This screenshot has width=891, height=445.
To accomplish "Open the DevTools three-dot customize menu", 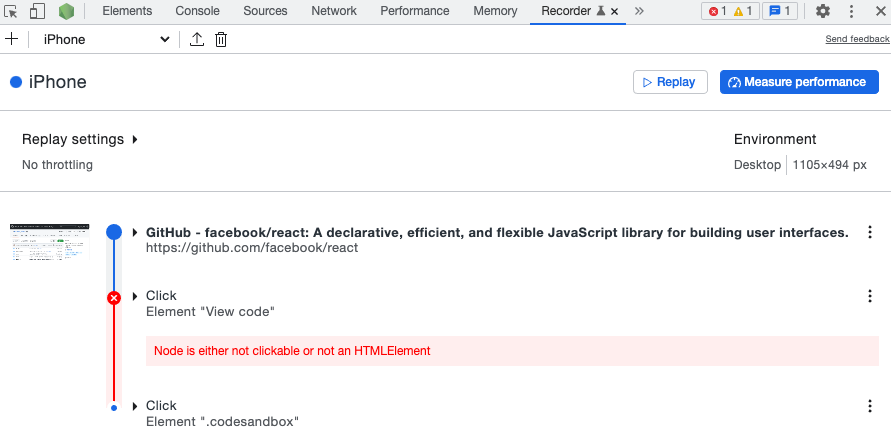I will pyautogui.click(x=851, y=11).
